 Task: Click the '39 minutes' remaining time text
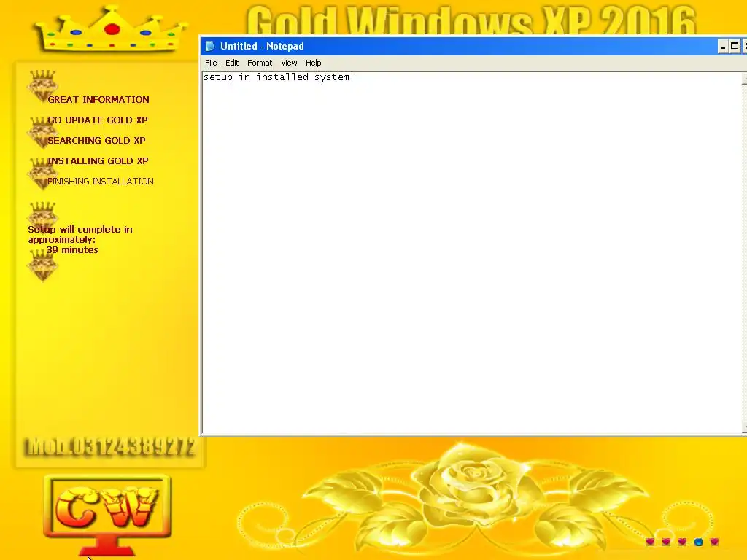(x=72, y=250)
